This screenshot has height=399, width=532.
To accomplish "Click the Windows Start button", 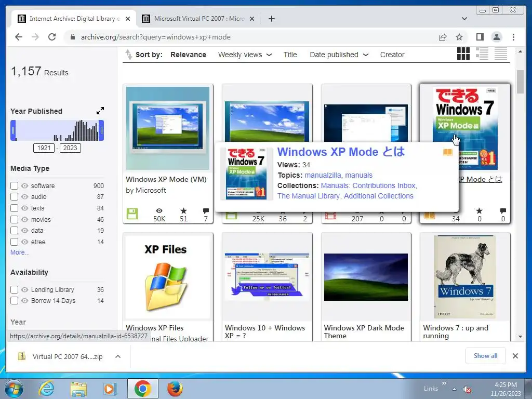I will click(14, 389).
